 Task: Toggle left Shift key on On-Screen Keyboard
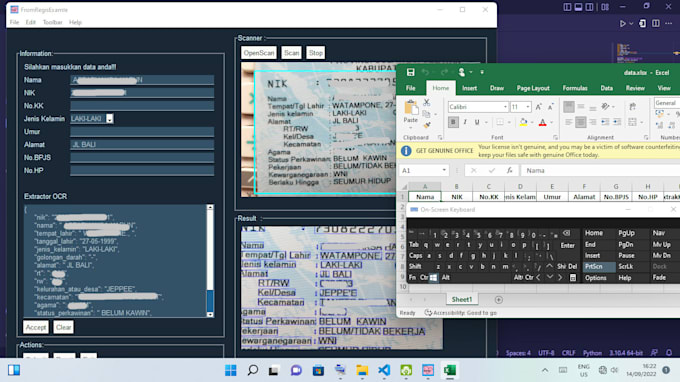[415, 267]
